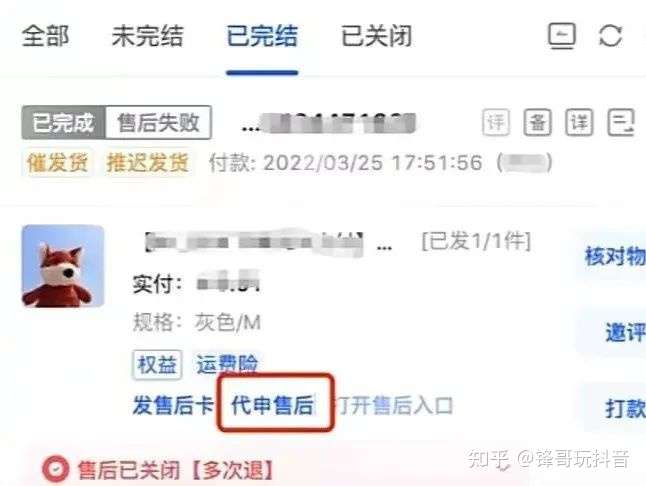Click the 代申售后 link
646x486 pixels.
click(x=272, y=405)
